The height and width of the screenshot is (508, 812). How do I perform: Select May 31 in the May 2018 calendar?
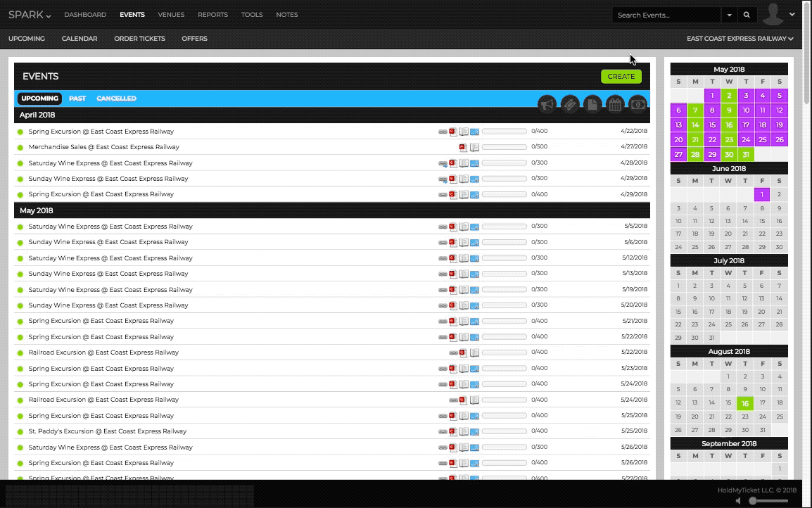[746, 154]
